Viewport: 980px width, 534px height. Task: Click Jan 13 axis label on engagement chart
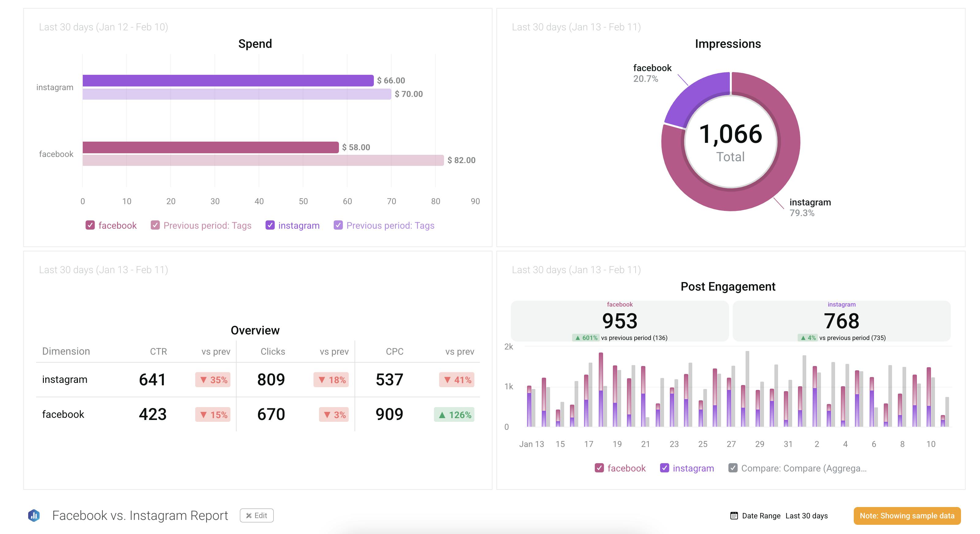[531, 444]
